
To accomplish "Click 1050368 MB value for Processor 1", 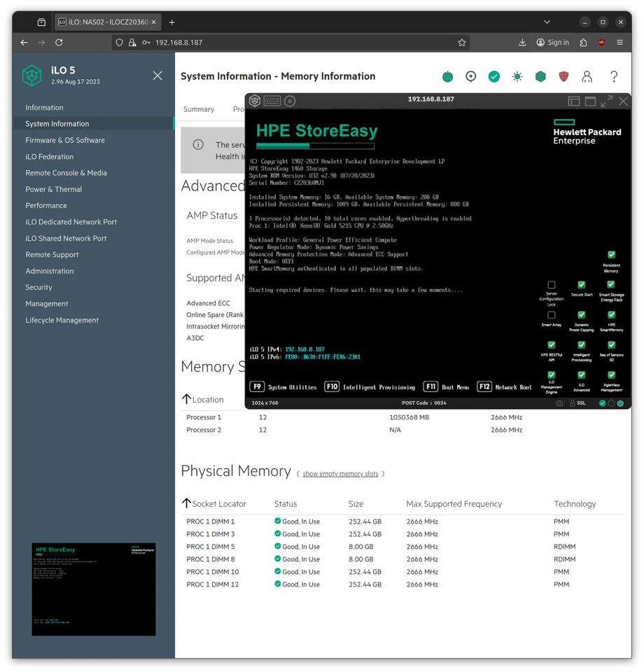I will 409,417.
